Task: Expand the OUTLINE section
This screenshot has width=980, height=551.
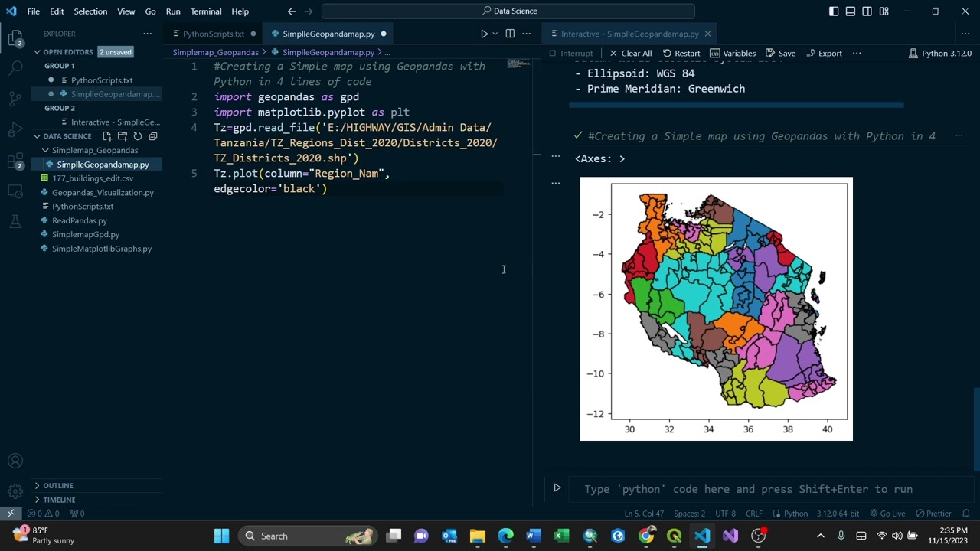Action: pos(57,485)
